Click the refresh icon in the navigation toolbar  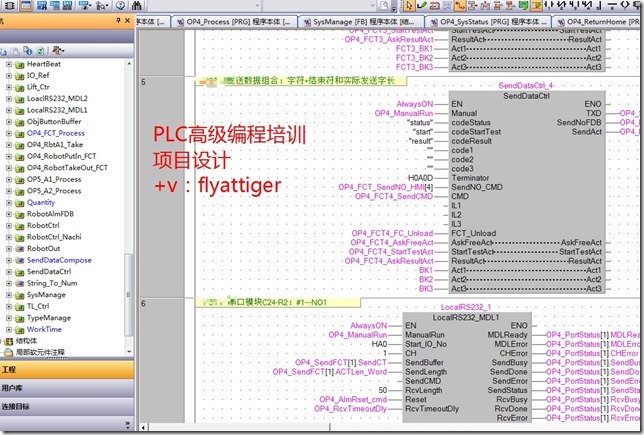40,51
